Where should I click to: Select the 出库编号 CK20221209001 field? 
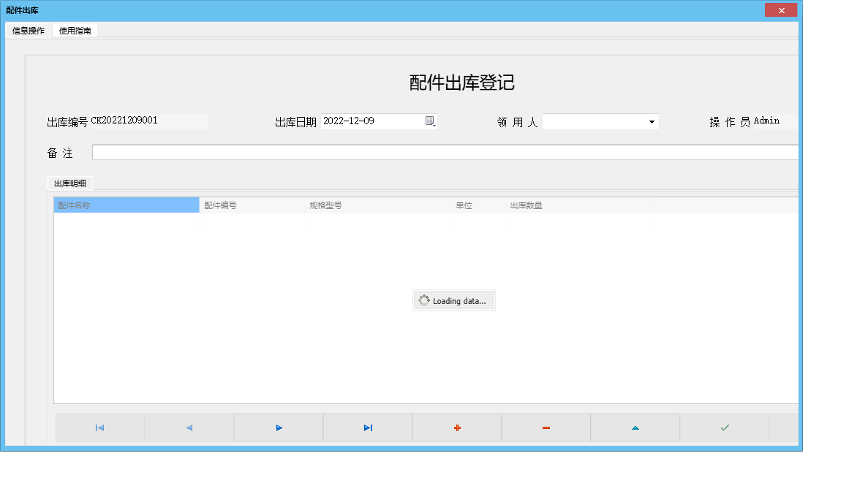[150, 121]
